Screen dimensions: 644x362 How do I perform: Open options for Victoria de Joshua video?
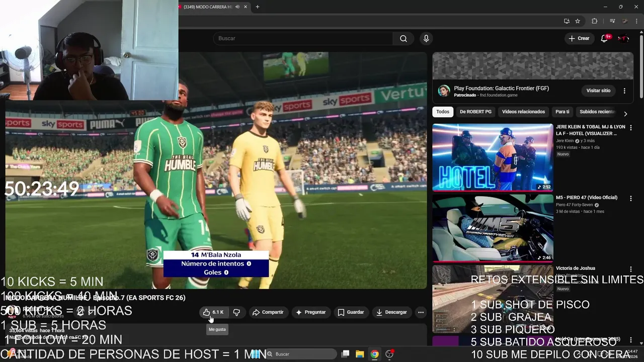pyautogui.click(x=630, y=269)
